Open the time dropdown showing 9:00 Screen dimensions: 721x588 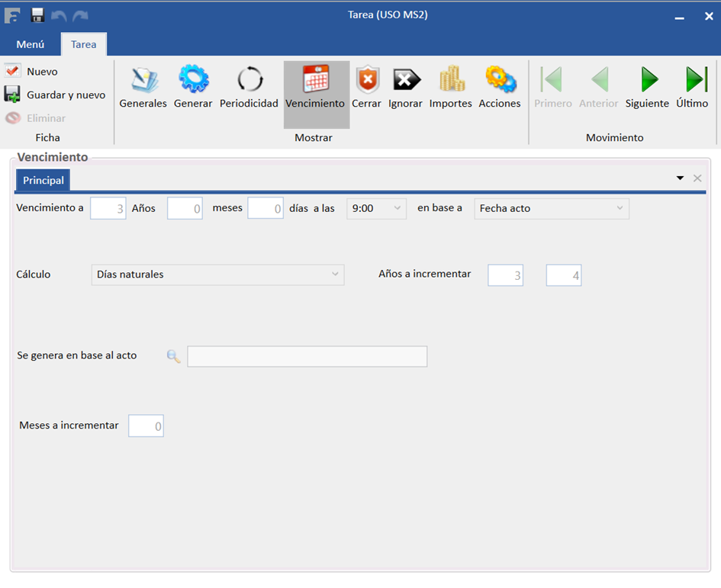(x=377, y=208)
